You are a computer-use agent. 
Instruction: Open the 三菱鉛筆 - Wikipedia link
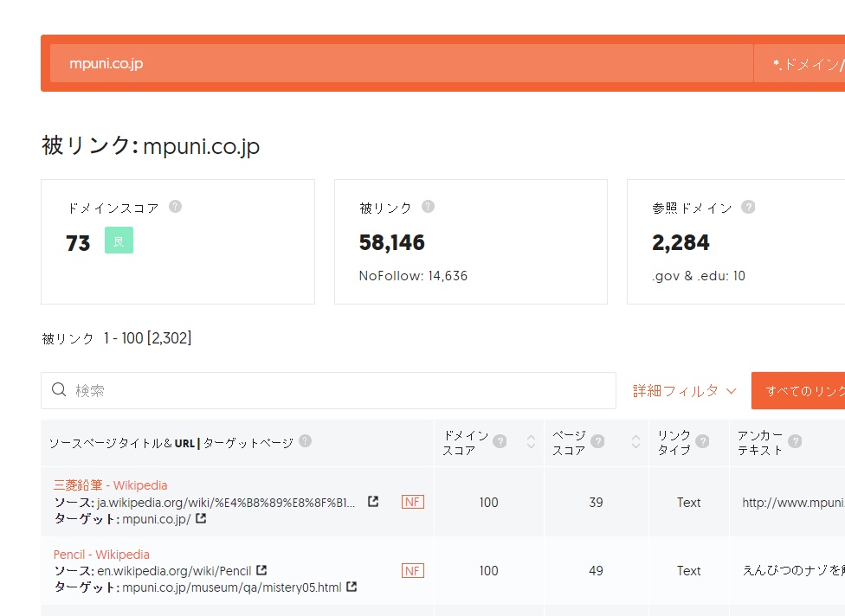click(x=111, y=485)
